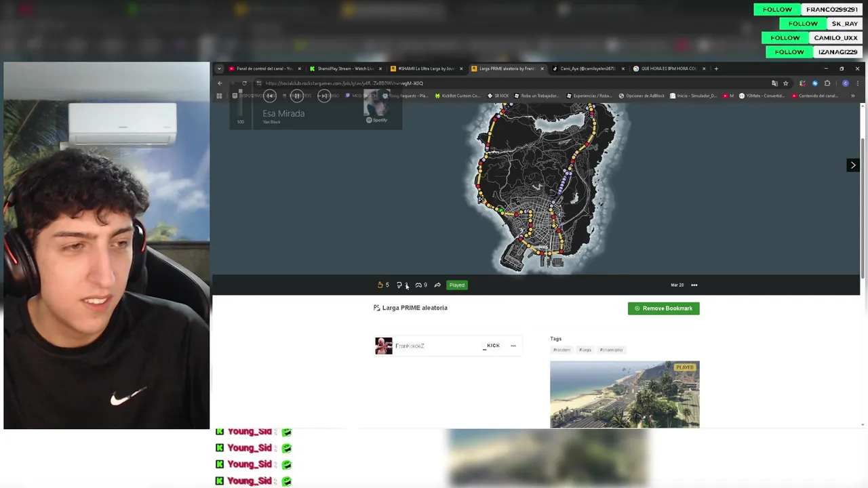The image size is (868, 488).
Task: Pause the Spotify overlay track
Action: click(x=296, y=96)
